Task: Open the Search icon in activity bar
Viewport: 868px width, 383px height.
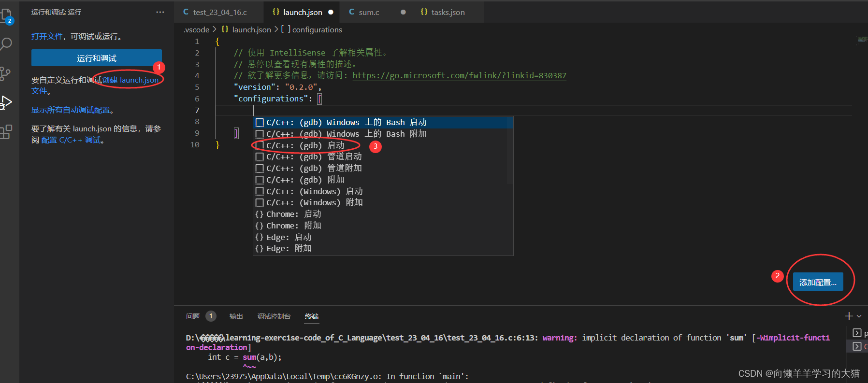Action: (x=6, y=44)
